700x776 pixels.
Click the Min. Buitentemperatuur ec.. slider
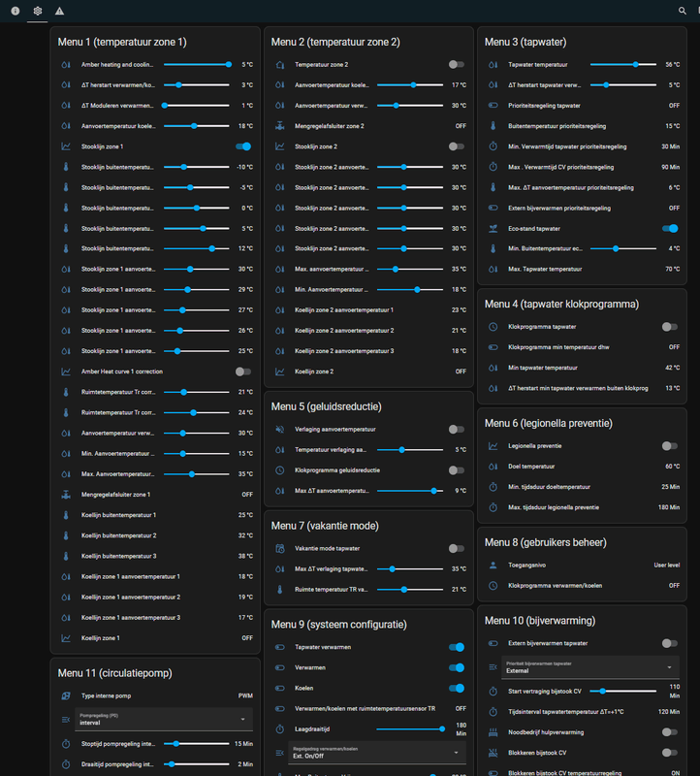click(x=623, y=249)
